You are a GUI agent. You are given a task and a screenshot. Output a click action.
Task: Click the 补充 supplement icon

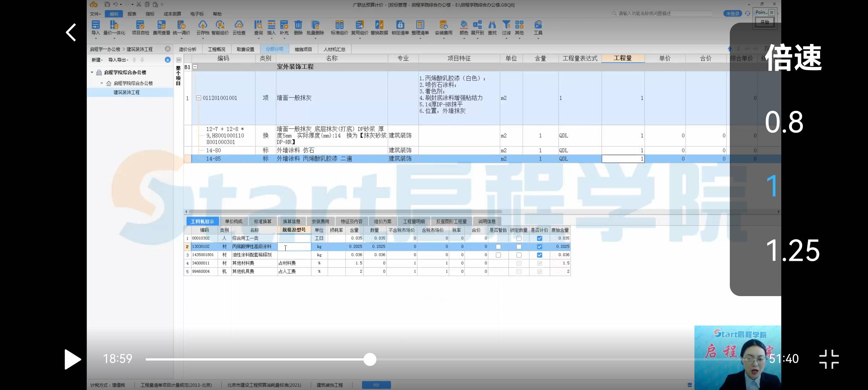coord(284,27)
